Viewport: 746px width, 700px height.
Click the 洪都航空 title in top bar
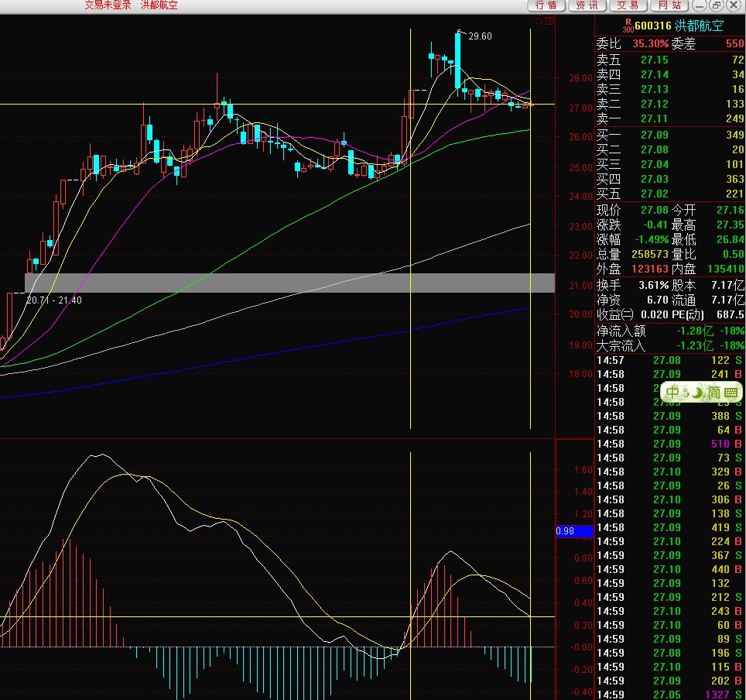[x=159, y=5]
